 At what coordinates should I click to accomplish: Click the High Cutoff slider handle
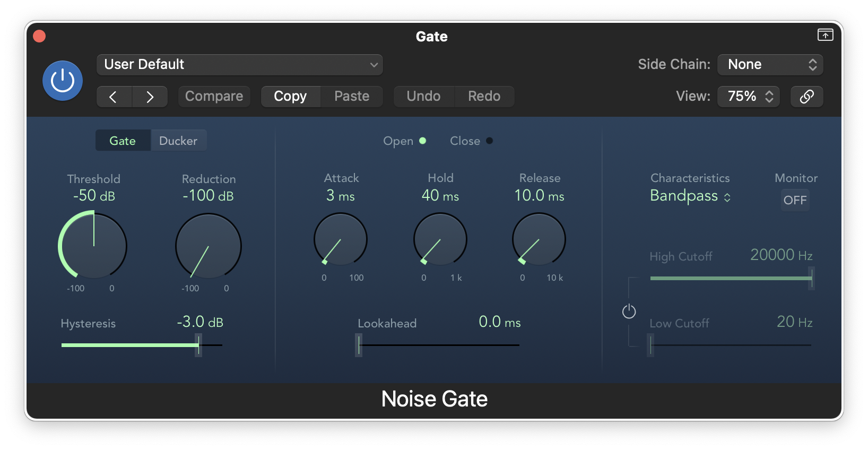coord(811,278)
